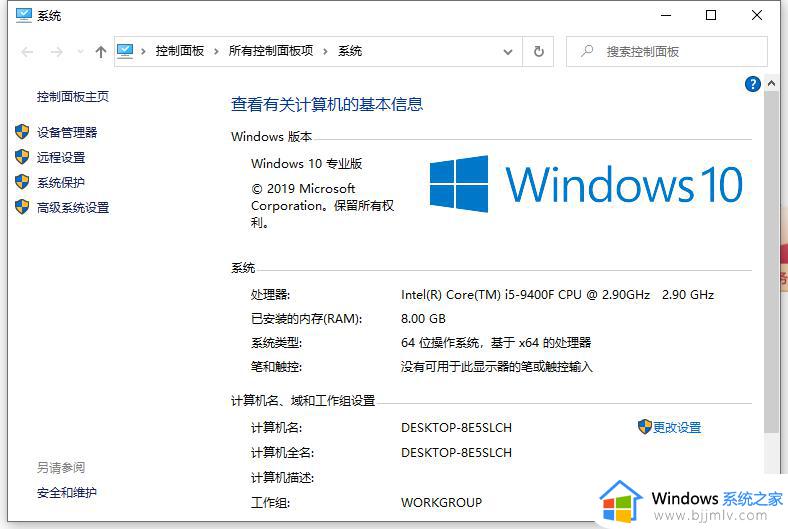Open 设备管理器 link
The height and width of the screenshot is (529, 788).
67,132
